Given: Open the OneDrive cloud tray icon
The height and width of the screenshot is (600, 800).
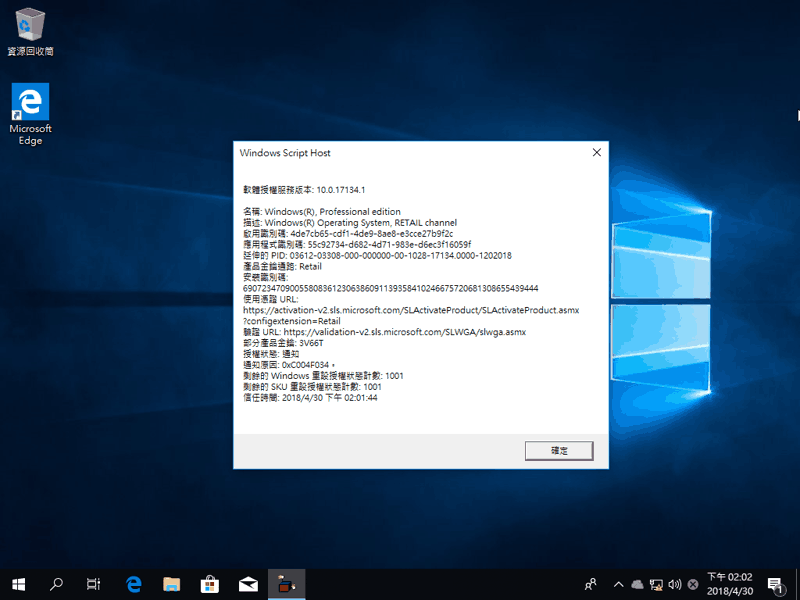Looking at the screenshot, I should tap(637, 584).
